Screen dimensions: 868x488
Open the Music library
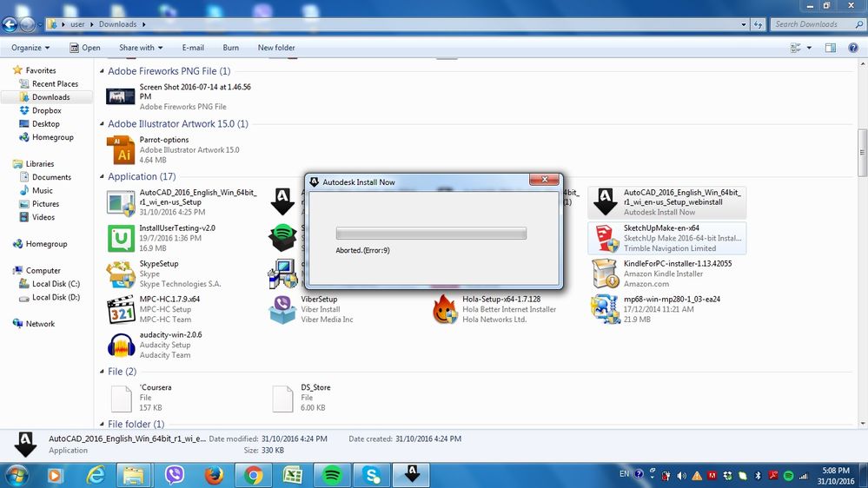(x=42, y=190)
